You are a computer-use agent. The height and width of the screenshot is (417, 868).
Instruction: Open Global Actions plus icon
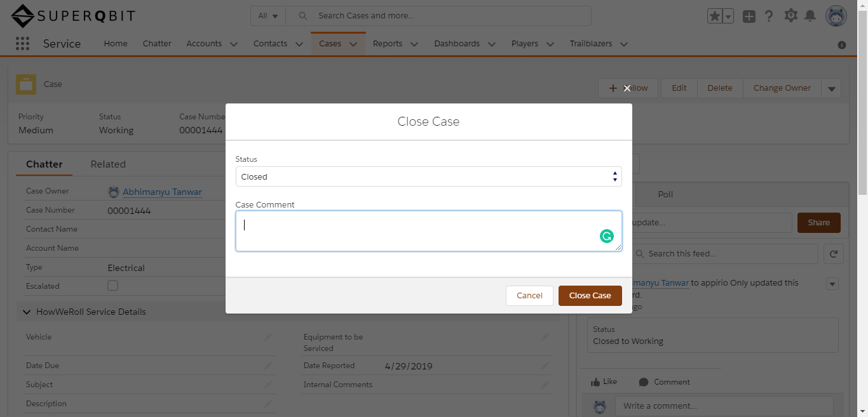[749, 17]
